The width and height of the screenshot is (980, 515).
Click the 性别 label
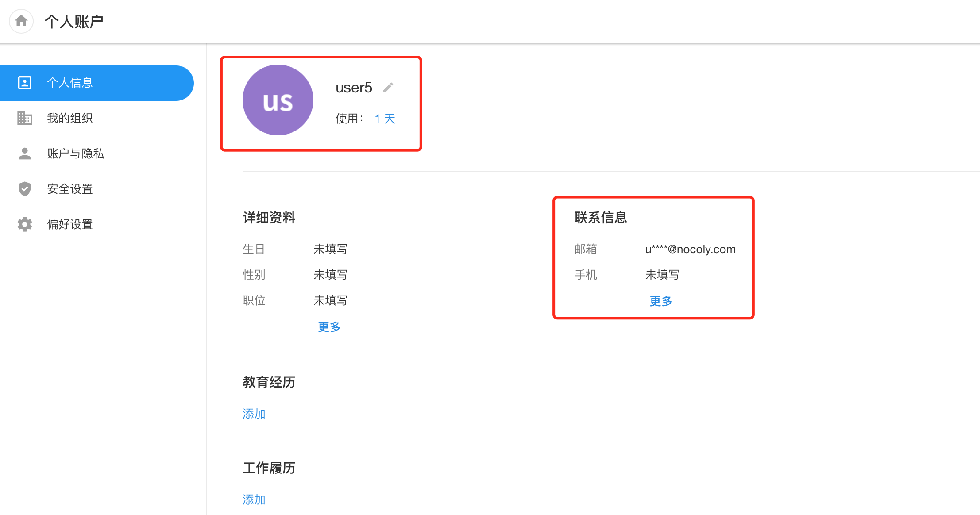coord(254,275)
